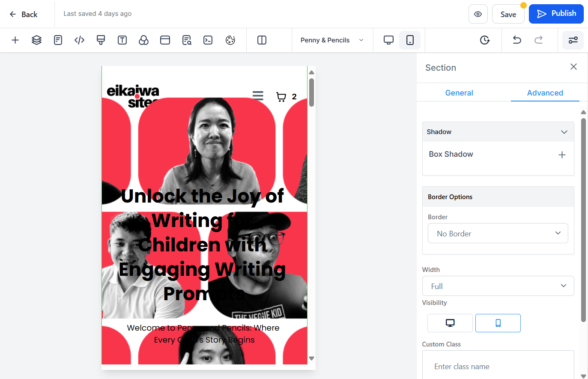Preview the page with eye icon
Image resolution: width=588 pixels, height=379 pixels.
(478, 14)
